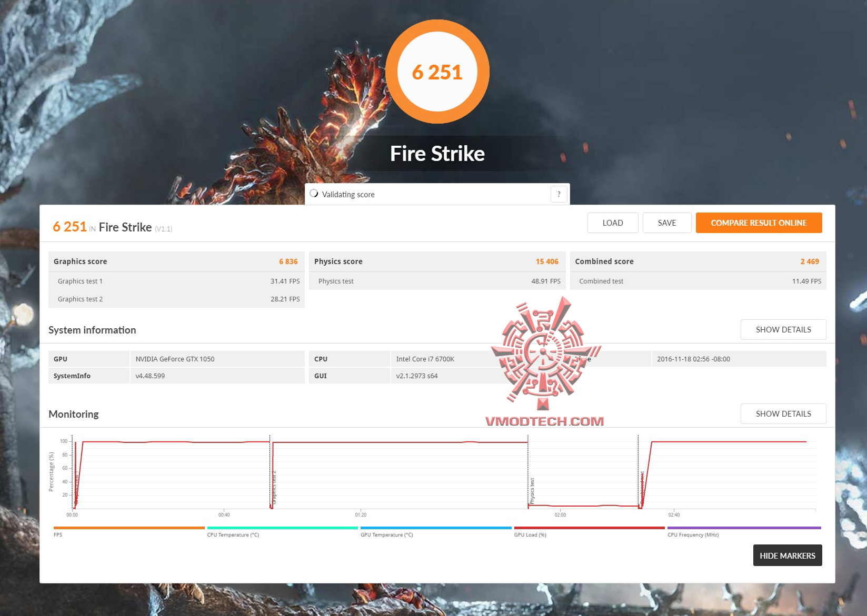Image resolution: width=867 pixels, height=616 pixels.
Task: Click the GUI row label
Action: point(321,376)
